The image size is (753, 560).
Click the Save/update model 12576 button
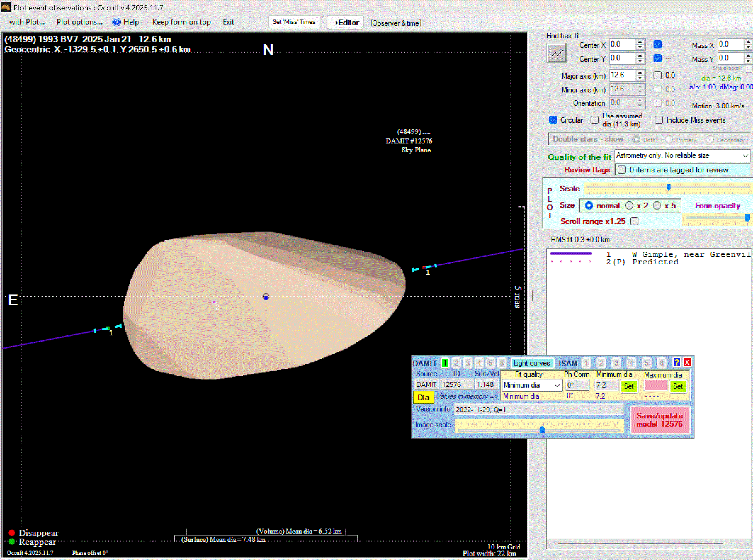(660, 420)
